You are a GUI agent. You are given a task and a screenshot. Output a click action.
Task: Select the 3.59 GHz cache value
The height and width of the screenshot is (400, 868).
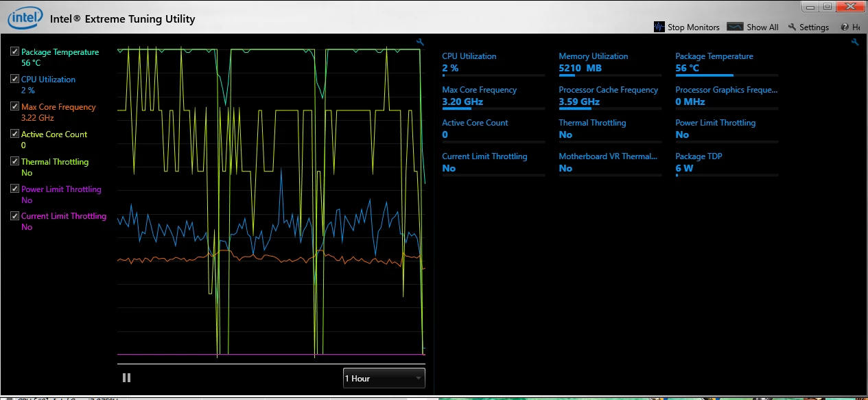(x=579, y=102)
